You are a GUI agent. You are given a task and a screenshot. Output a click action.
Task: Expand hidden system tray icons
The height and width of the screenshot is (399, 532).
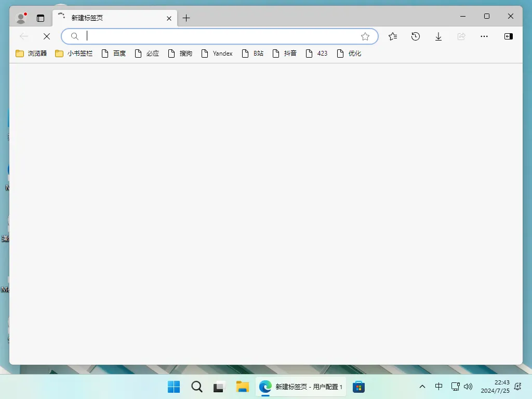[422, 387]
